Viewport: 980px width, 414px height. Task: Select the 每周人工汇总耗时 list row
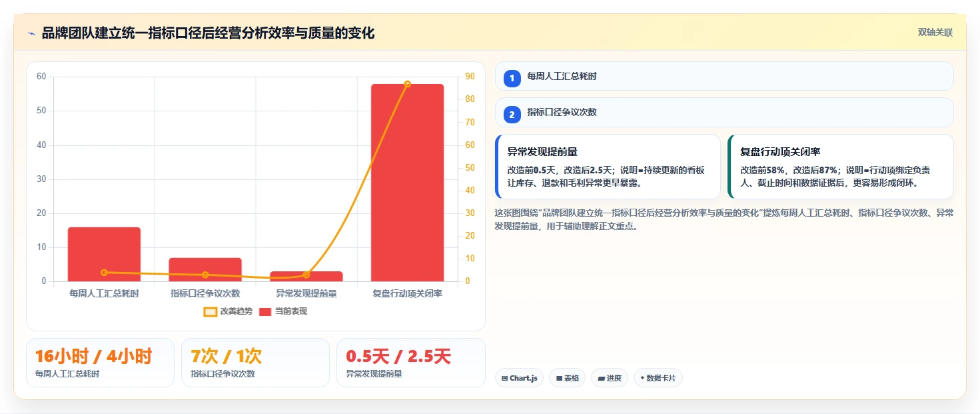[x=724, y=76]
